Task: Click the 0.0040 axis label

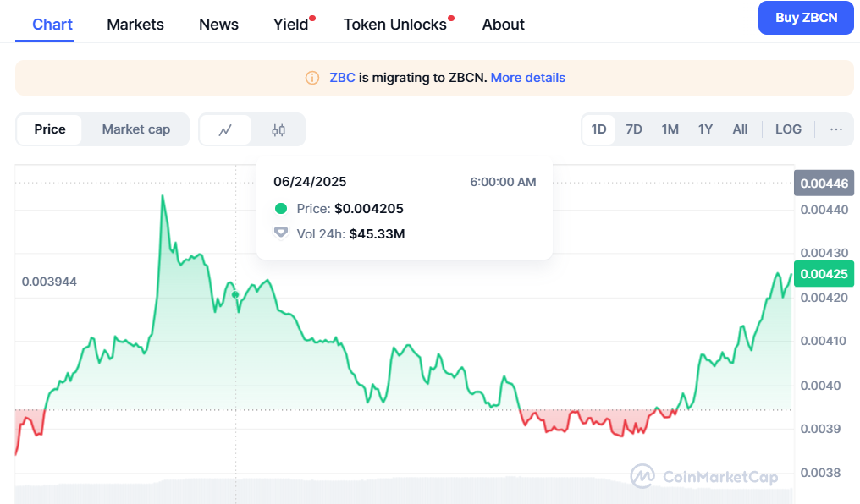Action: click(820, 385)
